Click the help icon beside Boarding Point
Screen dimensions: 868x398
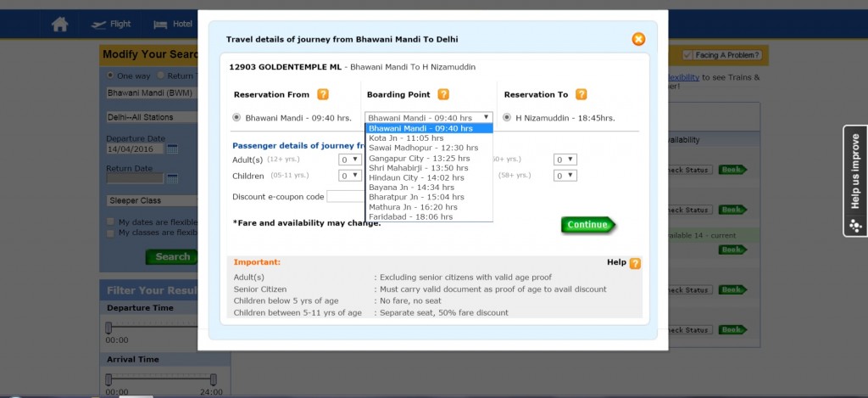point(442,94)
